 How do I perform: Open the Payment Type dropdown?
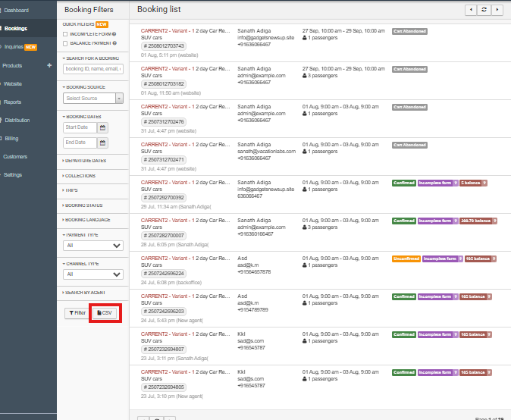[93, 246]
